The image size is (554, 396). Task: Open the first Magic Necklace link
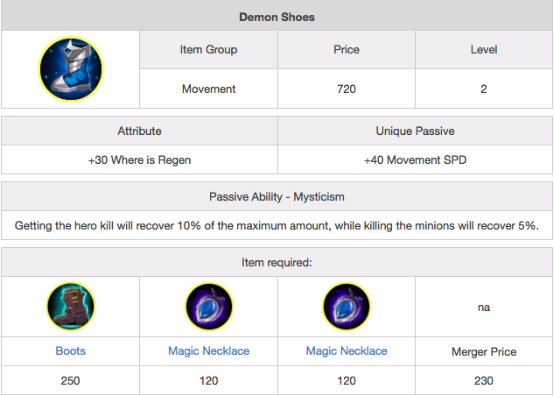[x=208, y=351]
